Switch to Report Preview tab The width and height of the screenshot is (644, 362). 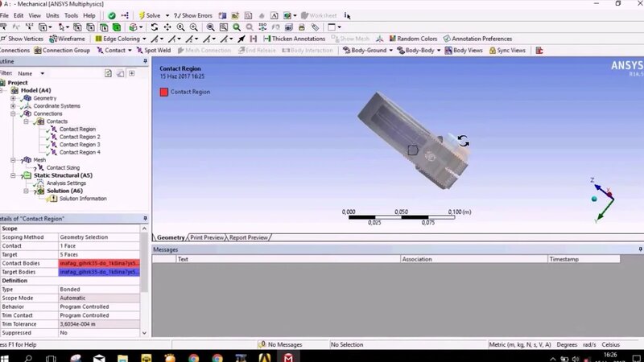[249, 237]
